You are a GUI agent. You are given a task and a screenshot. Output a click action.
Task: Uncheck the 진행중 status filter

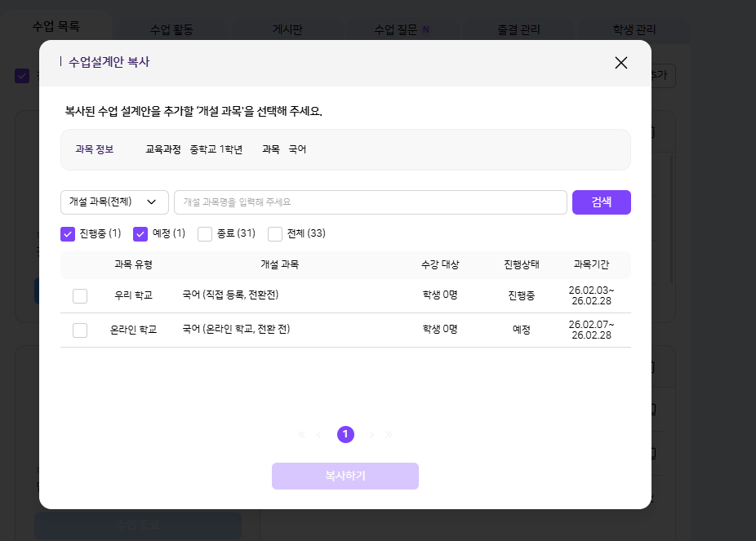[x=68, y=234]
